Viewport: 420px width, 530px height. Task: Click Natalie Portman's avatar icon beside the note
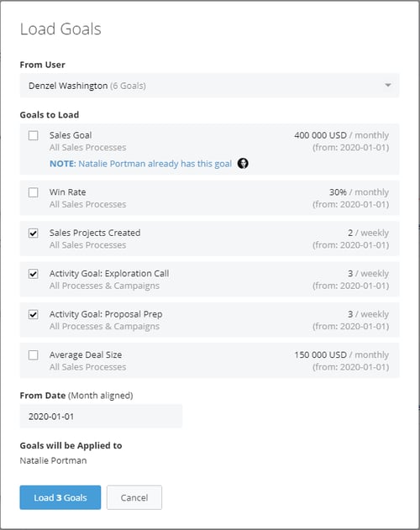pyautogui.click(x=243, y=164)
